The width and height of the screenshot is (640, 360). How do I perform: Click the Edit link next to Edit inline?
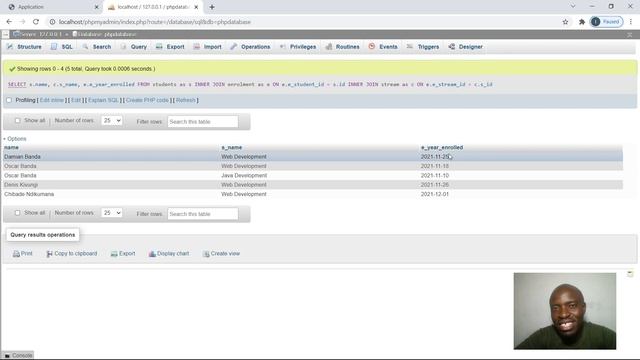(76, 100)
